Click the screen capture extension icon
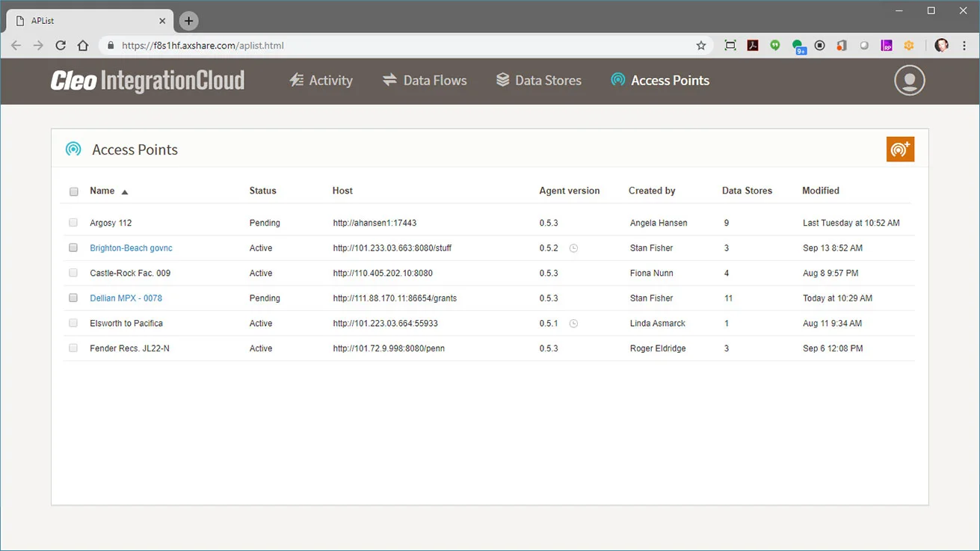980x551 pixels. tap(730, 46)
